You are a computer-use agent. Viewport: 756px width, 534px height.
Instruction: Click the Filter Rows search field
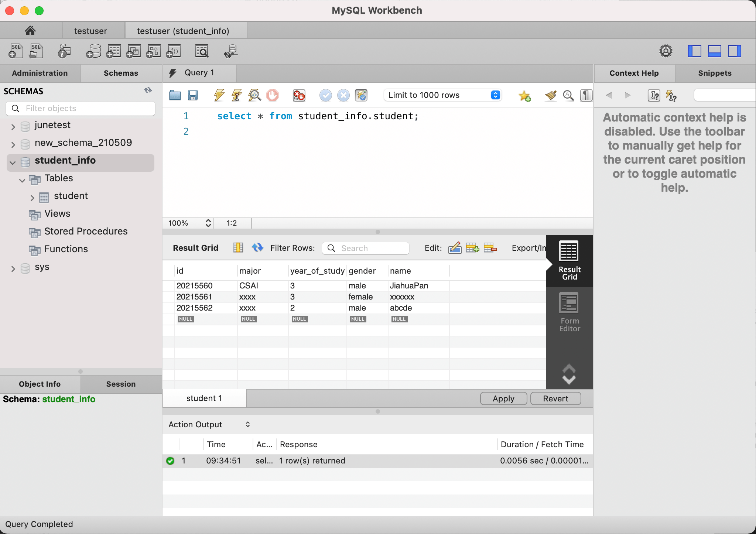click(x=369, y=248)
